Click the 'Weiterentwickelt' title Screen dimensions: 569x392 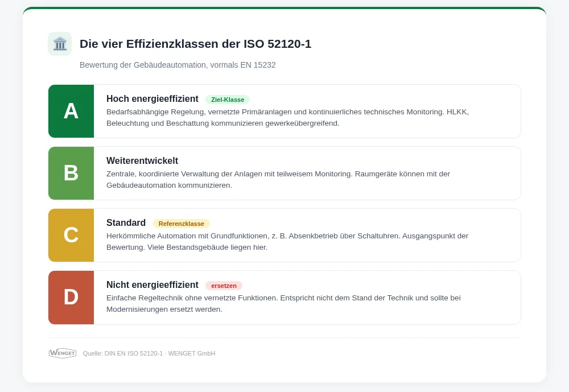142,161
